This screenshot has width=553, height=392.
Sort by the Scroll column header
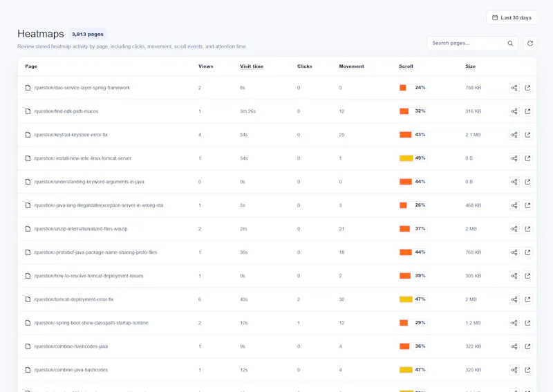pyautogui.click(x=406, y=66)
